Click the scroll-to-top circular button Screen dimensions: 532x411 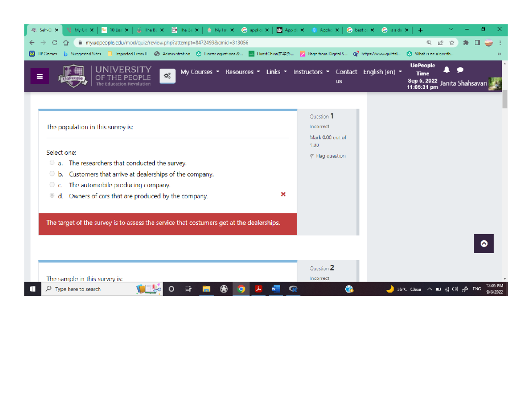coord(484,243)
